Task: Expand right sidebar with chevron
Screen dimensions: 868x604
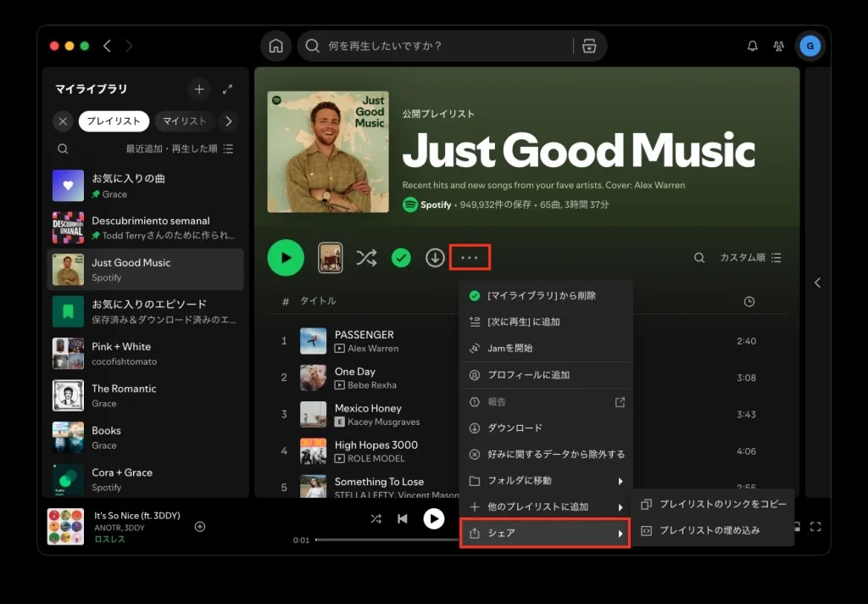Action: click(x=818, y=282)
